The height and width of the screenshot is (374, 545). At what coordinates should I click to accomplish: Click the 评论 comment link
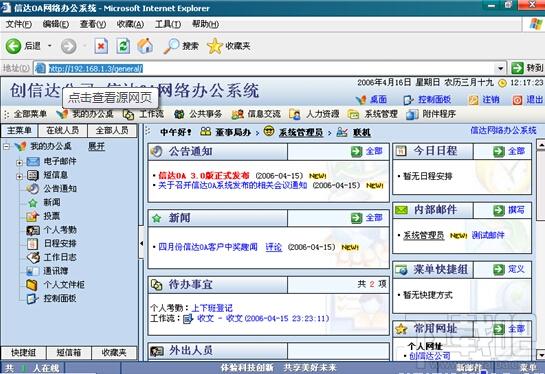coord(274,247)
